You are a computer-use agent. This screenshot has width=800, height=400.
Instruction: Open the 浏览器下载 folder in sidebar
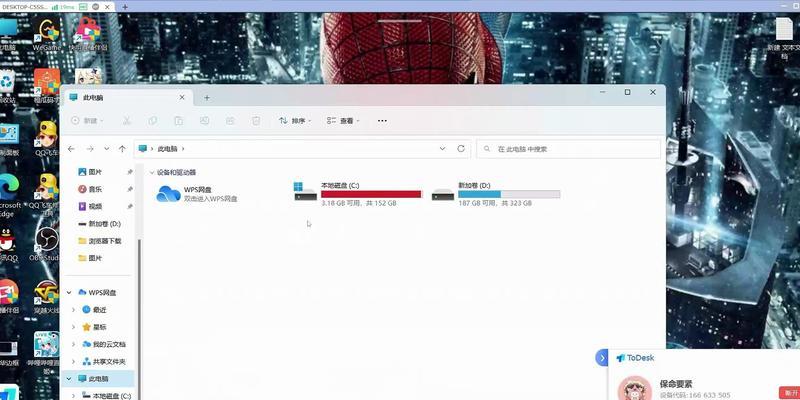point(99,241)
